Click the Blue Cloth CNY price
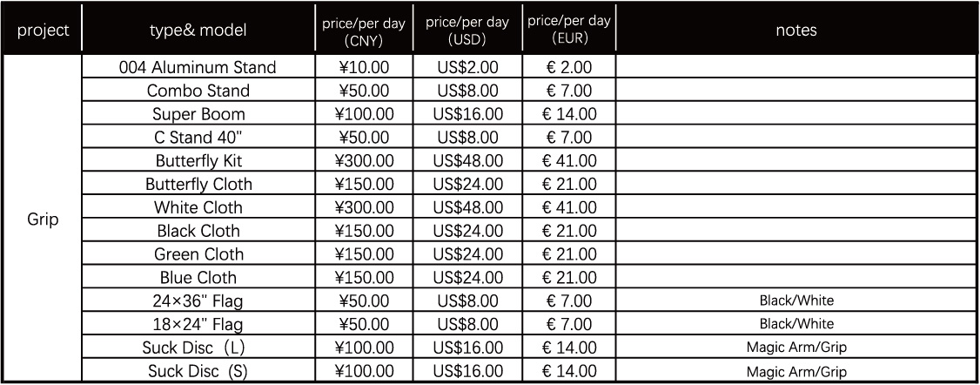The height and width of the screenshot is (385, 980). (364, 278)
